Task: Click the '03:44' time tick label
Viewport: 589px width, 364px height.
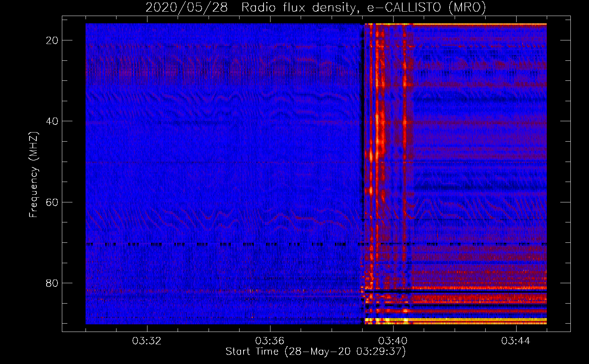Action: 516,341
